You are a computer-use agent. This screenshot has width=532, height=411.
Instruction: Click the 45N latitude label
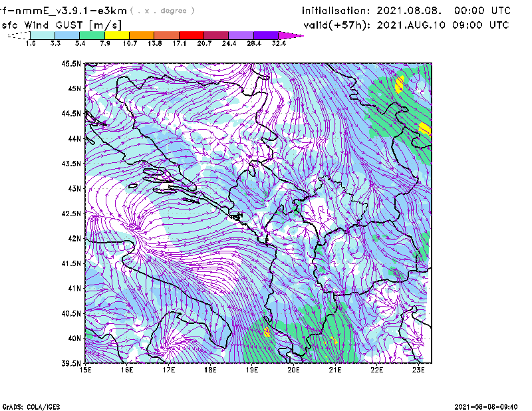click(x=74, y=88)
